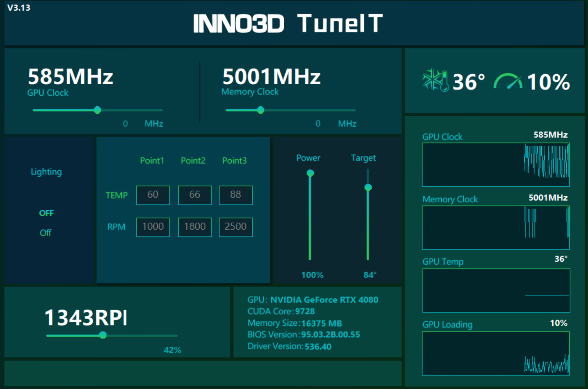This screenshot has height=389, width=588.
Task: Move the Power limit vertical slider handle
Action: [x=310, y=173]
